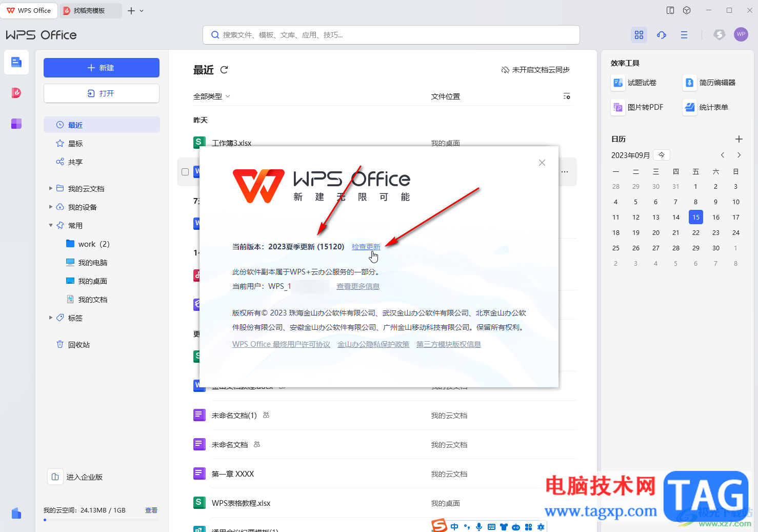Toggle 未开启文档云同步 sync setting
The height and width of the screenshot is (532, 758).
(x=535, y=70)
